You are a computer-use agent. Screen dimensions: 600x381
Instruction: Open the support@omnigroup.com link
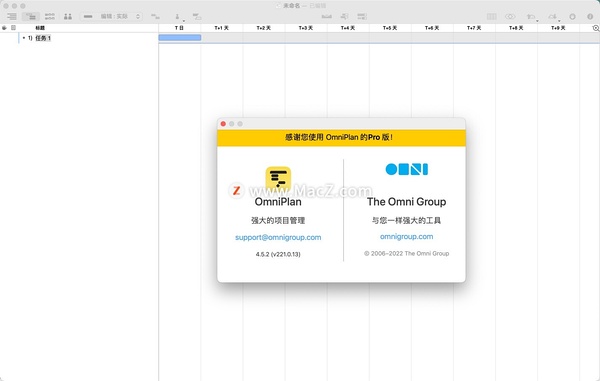click(278, 237)
